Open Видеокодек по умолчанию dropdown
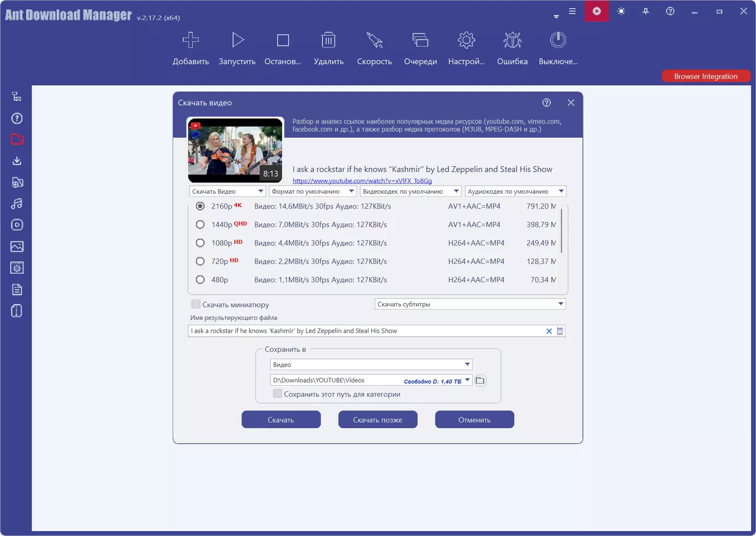This screenshot has height=536, width=756. [411, 191]
